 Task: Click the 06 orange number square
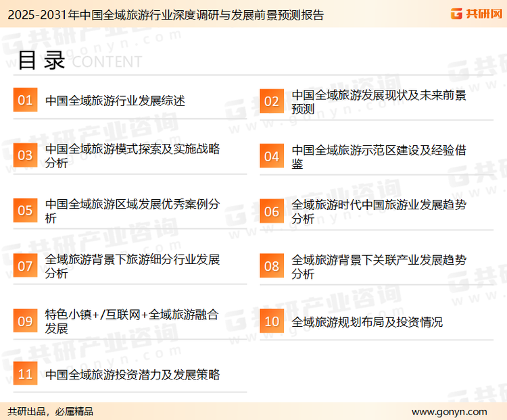tap(272, 211)
